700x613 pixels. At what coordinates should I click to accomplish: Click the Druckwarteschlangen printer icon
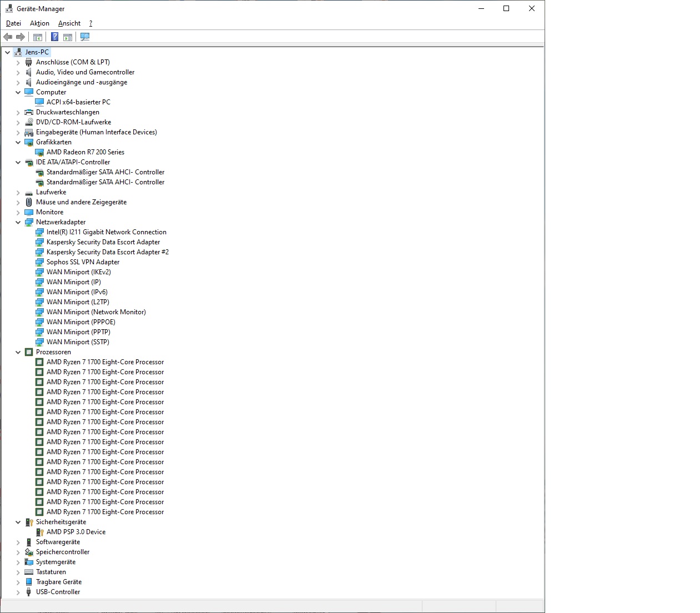pyautogui.click(x=29, y=112)
